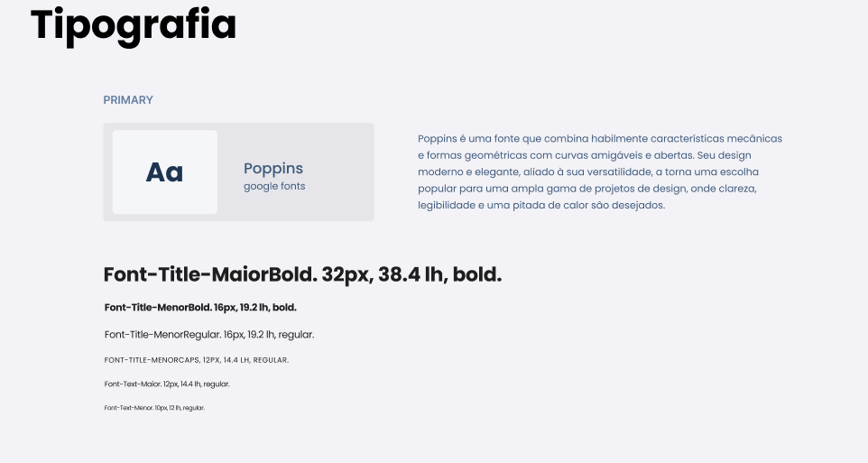868x463 pixels.
Task: Click "formas geométricas" in the description paragraph
Action: [x=469, y=155]
